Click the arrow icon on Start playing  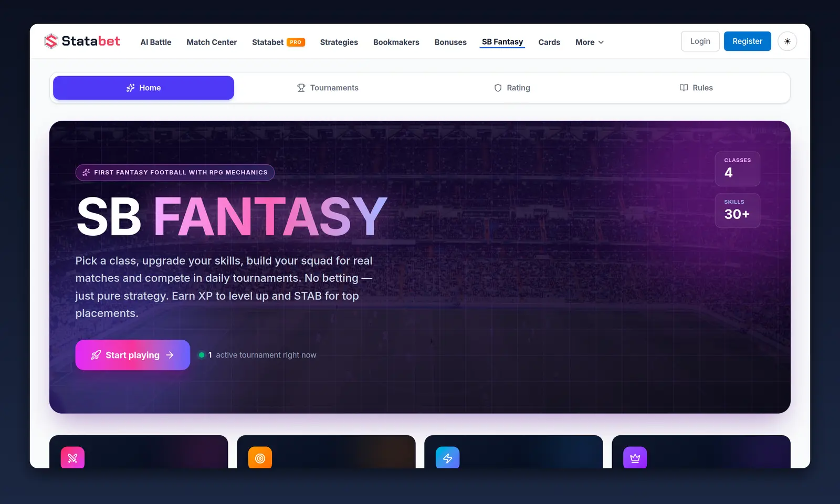click(170, 355)
